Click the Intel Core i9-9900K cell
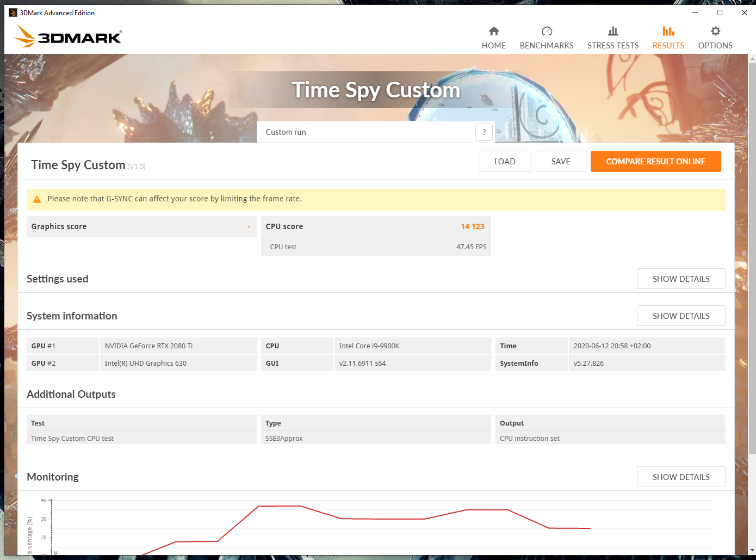This screenshot has height=560, width=756. pyautogui.click(x=413, y=346)
